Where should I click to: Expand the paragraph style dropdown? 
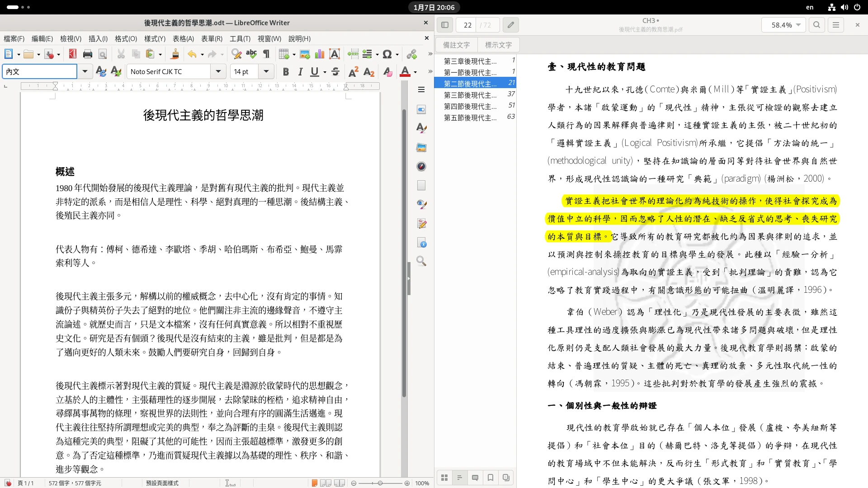coord(85,71)
